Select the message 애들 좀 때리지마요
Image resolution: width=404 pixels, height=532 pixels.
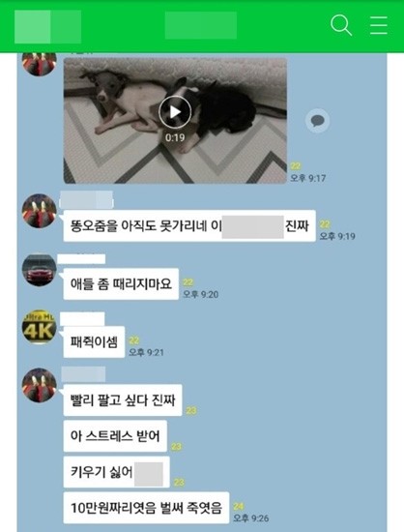(x=121, y=284)
